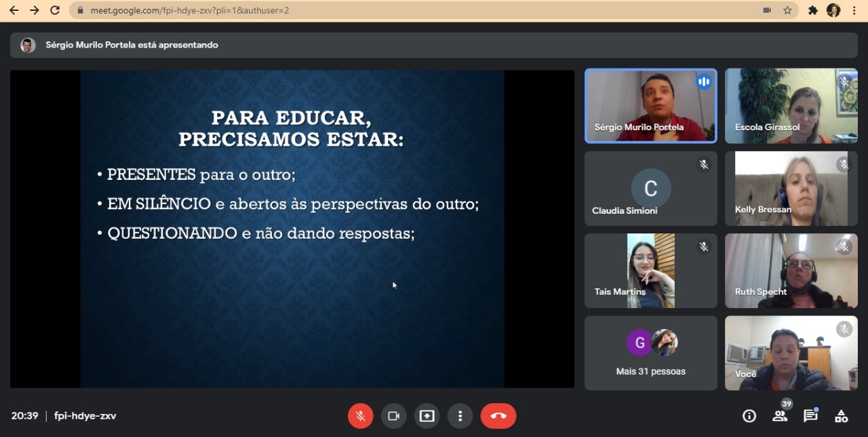Select Escola Girassol video tile

click(x=791, y=106)
